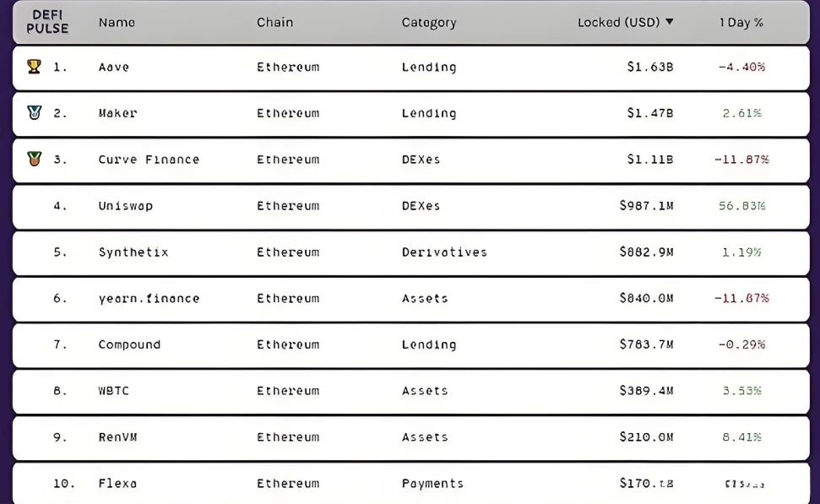Open the Maker project link
The height and width of the screenshot is (504, 820).
117,113
